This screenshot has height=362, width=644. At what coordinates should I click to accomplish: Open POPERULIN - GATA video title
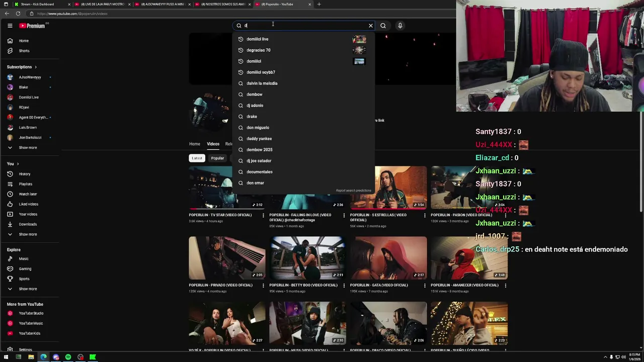point(379,285)
